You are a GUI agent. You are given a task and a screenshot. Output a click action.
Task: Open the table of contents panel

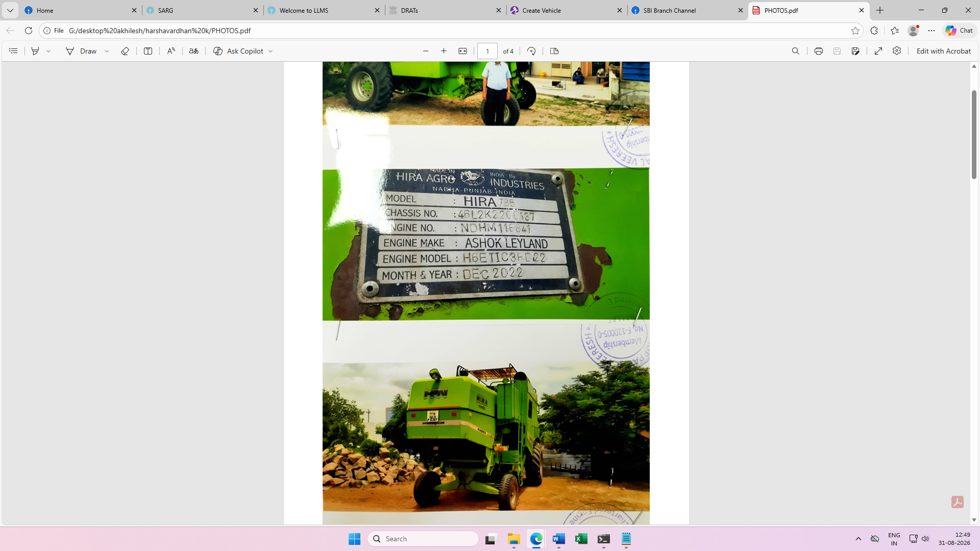(13, 51)
